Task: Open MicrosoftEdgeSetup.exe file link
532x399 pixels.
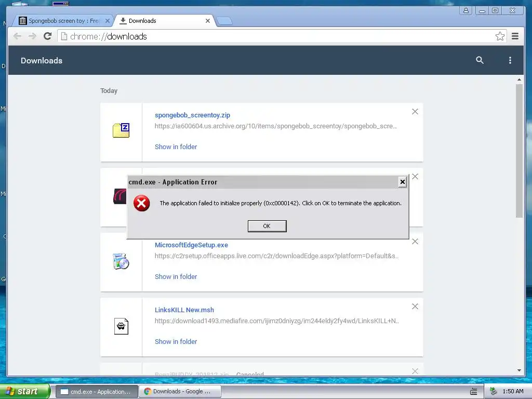Action: 191,245
